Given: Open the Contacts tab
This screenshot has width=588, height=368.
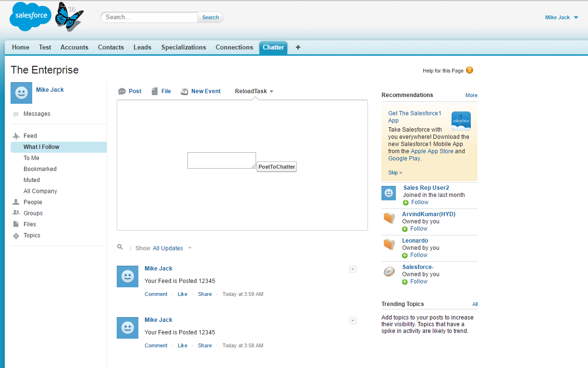Looking at the screenshot, I should click(x=111, y=48).
